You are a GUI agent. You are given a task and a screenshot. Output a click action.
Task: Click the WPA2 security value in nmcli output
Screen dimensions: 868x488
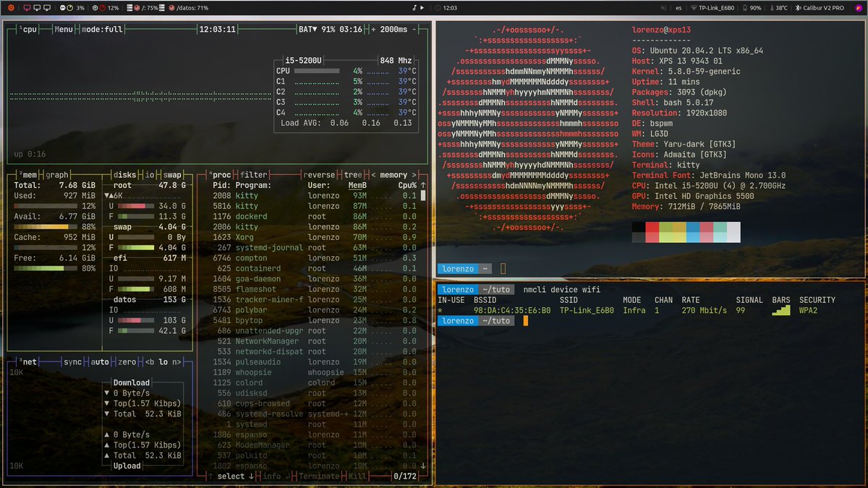click(809, 310)
